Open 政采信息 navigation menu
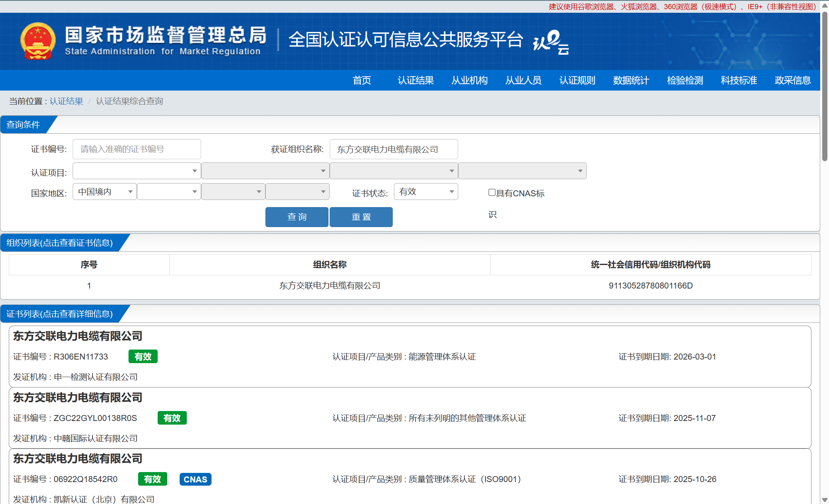829x504 pixels. pos(793,80)
